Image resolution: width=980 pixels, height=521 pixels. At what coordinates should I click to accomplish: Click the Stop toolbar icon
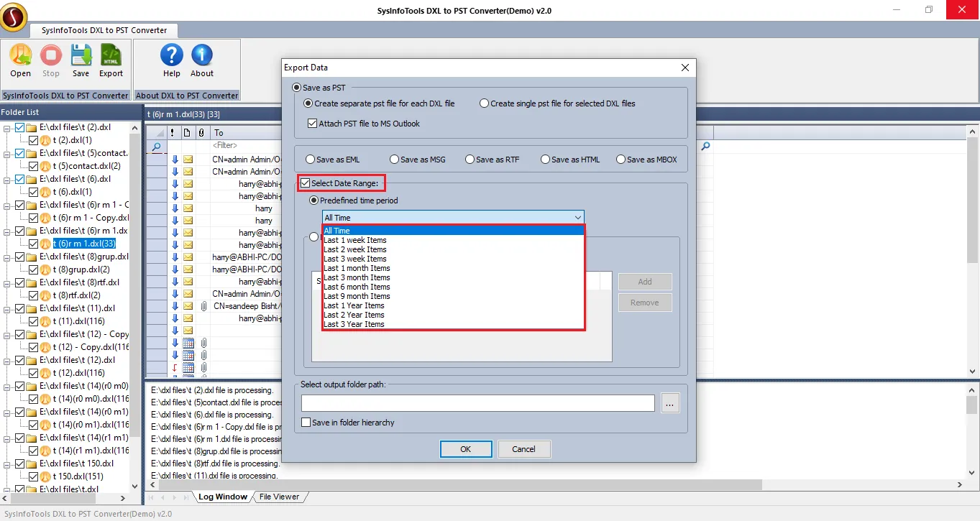click(x=51, y=60)
